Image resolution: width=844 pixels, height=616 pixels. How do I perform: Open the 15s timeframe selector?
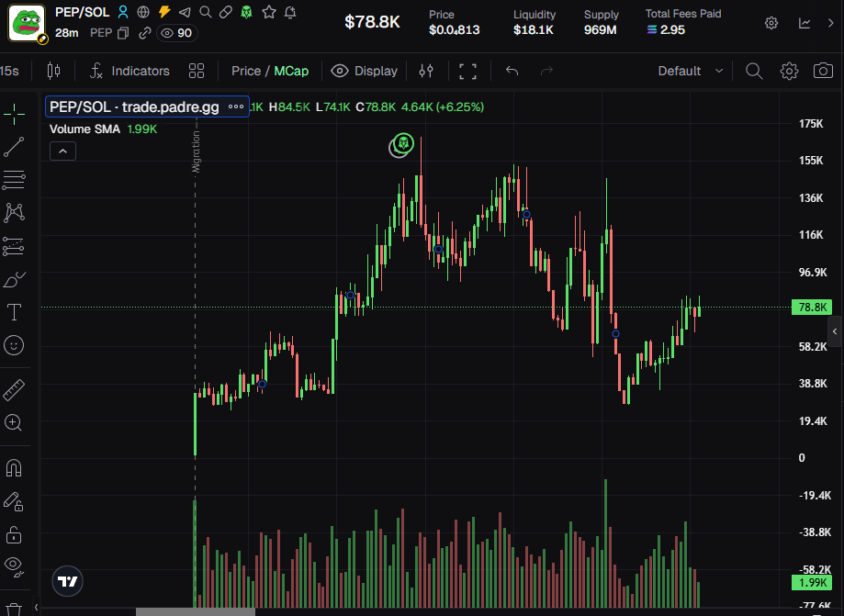pos(10,71)
